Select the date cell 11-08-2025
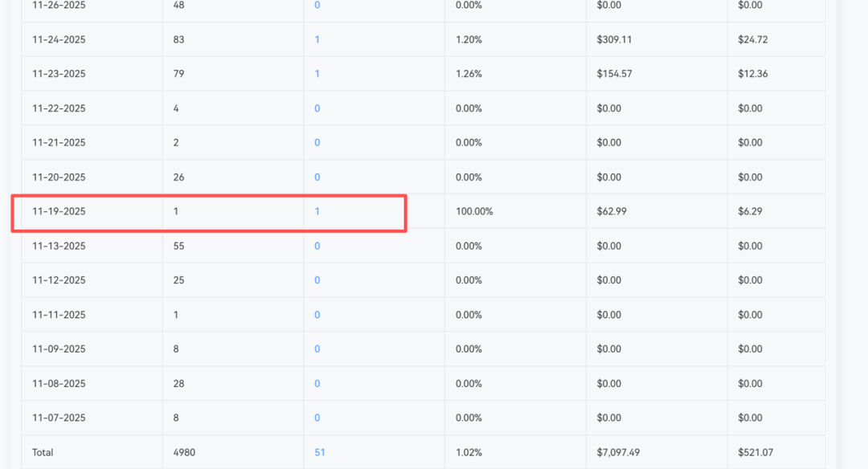 59,384
